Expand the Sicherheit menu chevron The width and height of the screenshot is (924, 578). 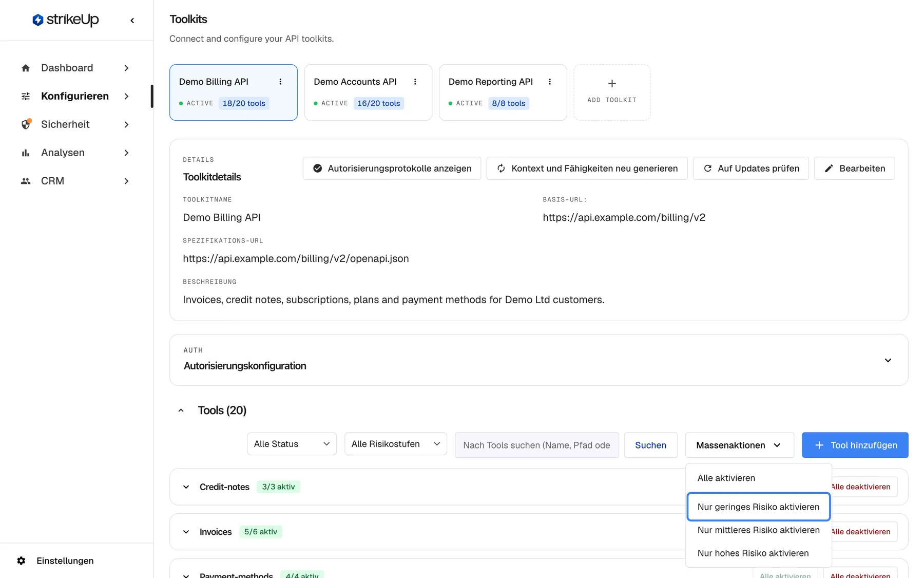126,124
